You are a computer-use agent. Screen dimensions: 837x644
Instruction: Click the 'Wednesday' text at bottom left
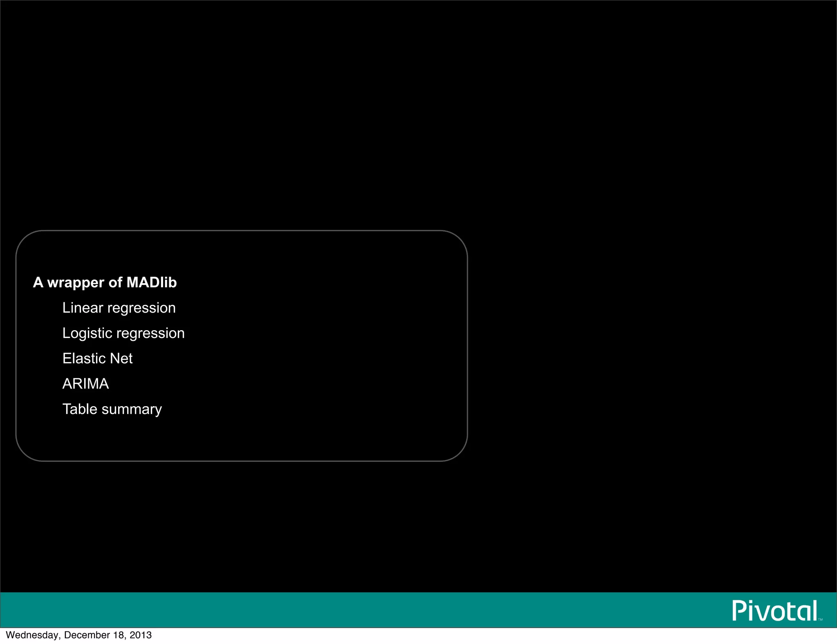pos(32,635)
